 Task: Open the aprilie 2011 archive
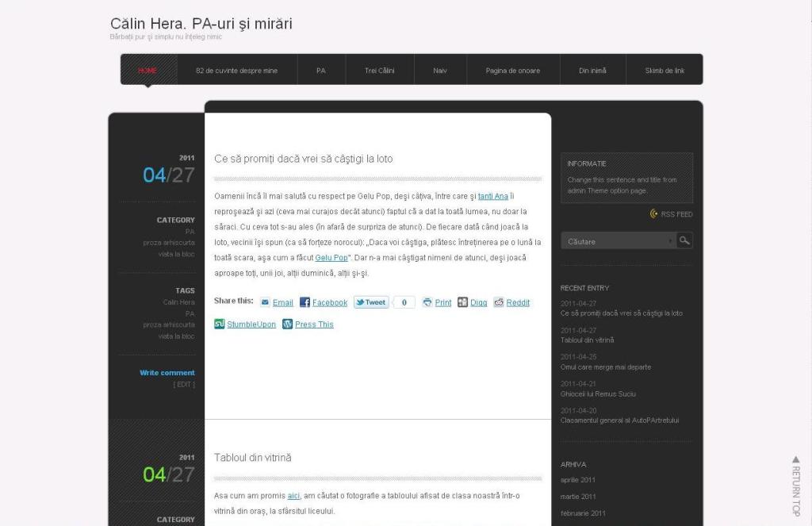click(x=578, y=480)
